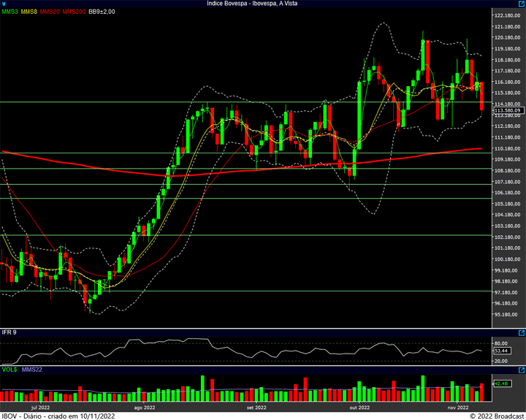Image resolution: width=526 pixels, height=420 pixels.
Task: Select the VOL$ indicator label
Action: pyautogui.click(x=9, y=370)
